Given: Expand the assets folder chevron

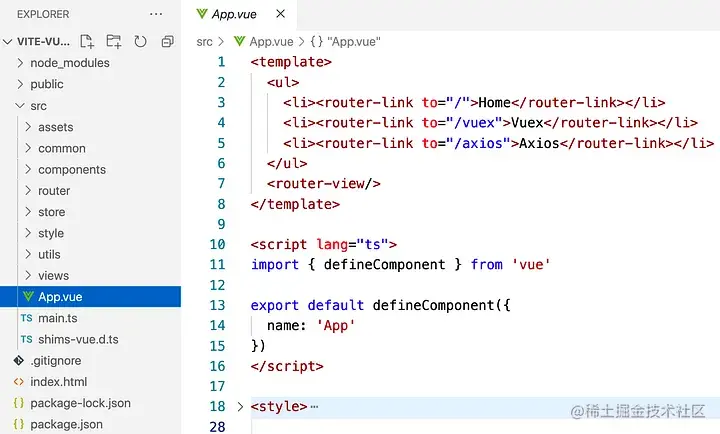Looking at the screenshot, I should [28, 127].
